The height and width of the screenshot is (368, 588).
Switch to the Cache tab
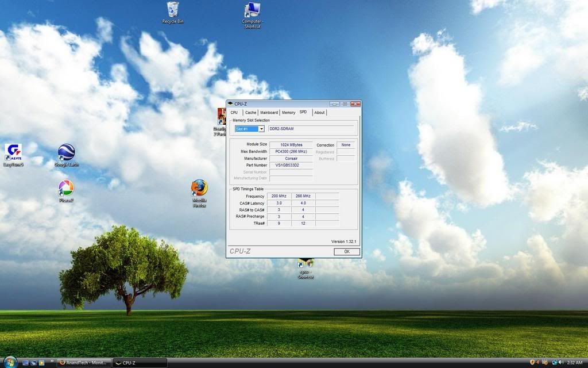250,113
